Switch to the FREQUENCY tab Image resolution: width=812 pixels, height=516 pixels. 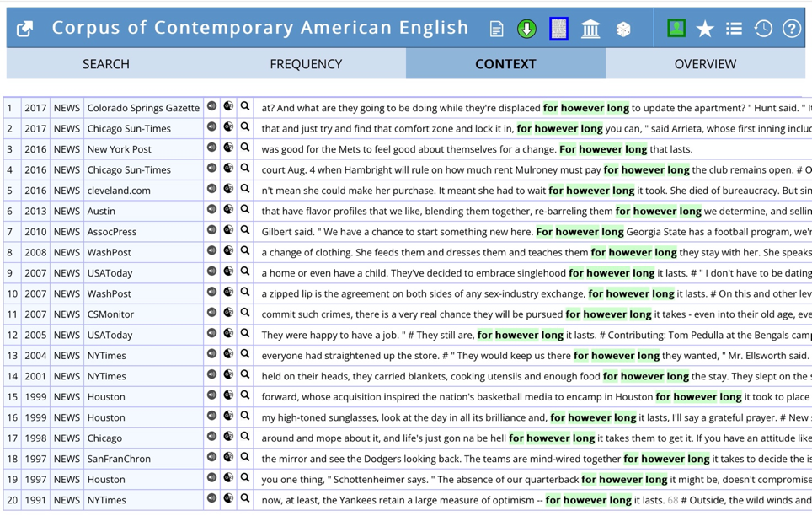click(x=306, y=64)
